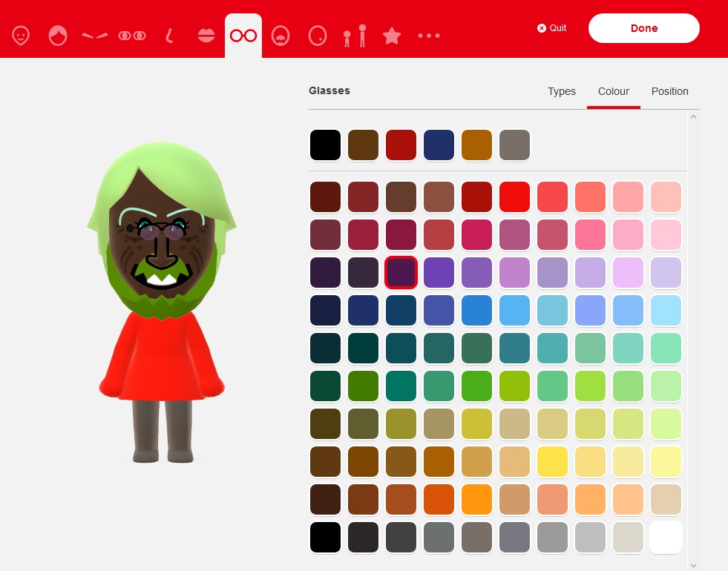Select the pale lavender swatch ending the purple row
This screenshot has width=728, height=571.
point(666,273)
